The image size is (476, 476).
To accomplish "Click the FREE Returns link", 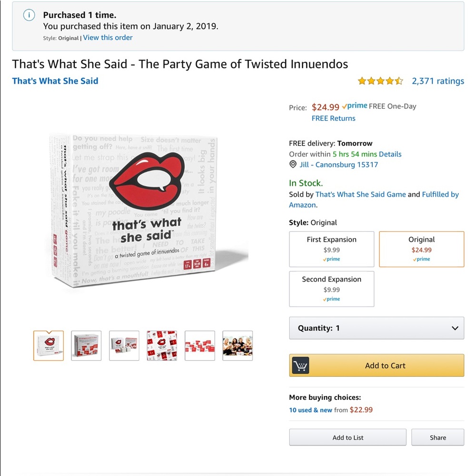I will click(333, 118).
